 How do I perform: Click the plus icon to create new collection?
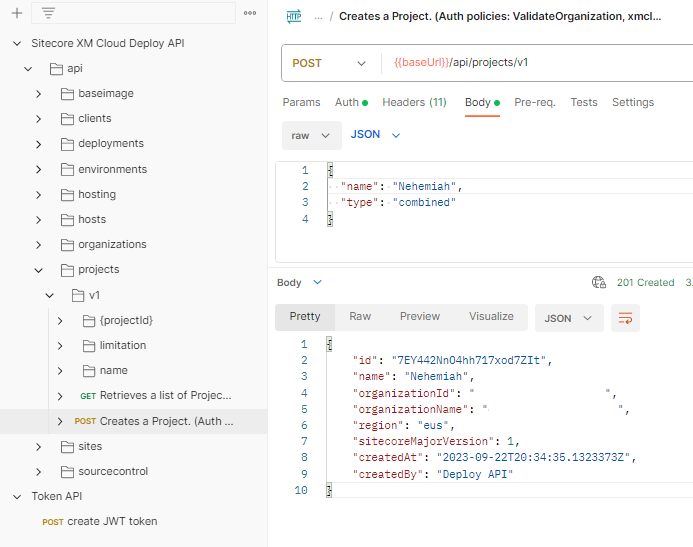[x=17, y=13]
